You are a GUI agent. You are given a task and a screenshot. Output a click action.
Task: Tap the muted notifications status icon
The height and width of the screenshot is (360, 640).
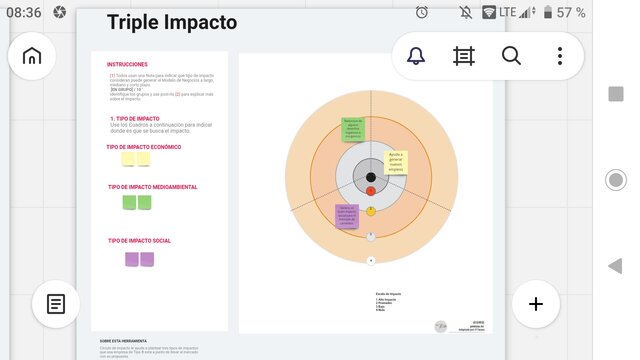pyautogui.click(x=465, y=13)
